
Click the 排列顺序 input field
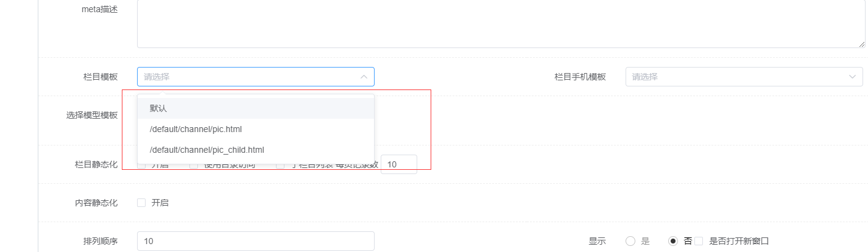coord(255,241)
